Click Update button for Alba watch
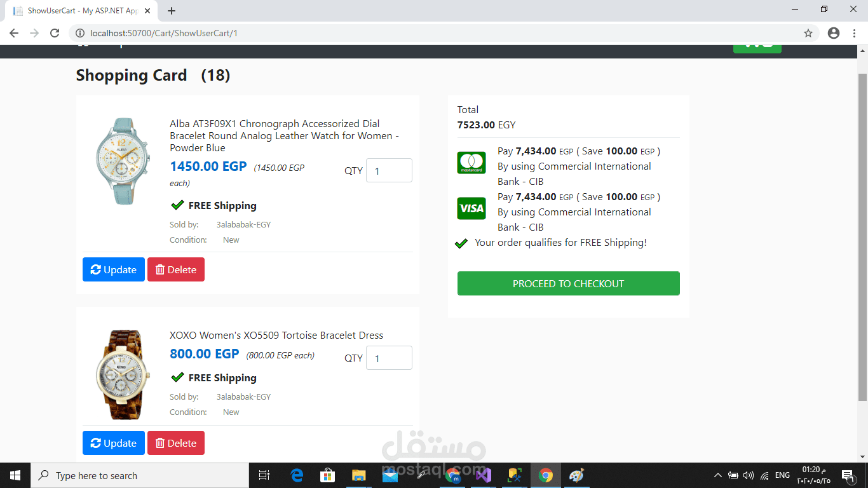This screenshot has height=488, width=868. pyautogui.click(x=114, y=269)
